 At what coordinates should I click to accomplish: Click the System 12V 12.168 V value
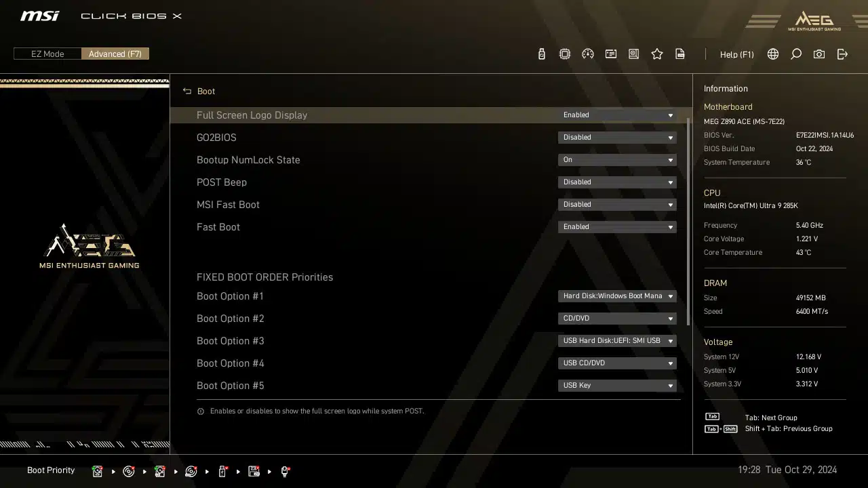[x=808, y=357]
